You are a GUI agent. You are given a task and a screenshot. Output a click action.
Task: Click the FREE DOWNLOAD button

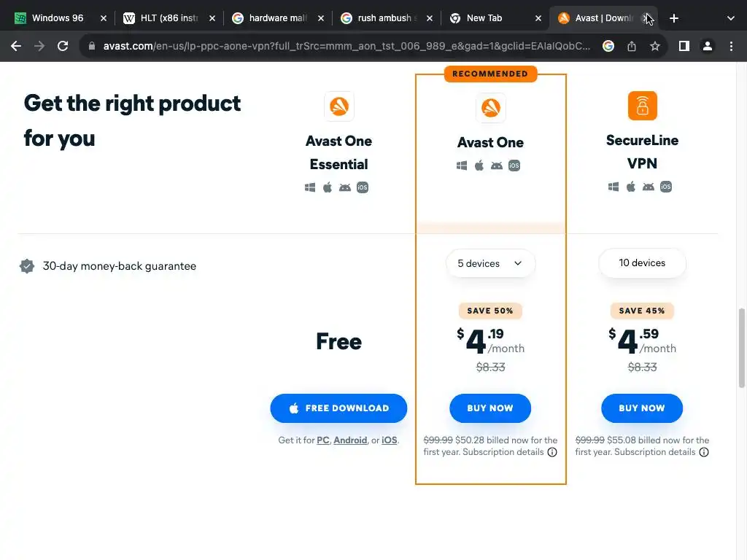(x=338, y=408)
